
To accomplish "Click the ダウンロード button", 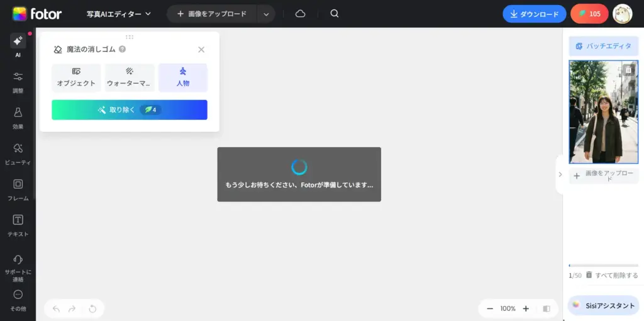I will coord(535,14).
